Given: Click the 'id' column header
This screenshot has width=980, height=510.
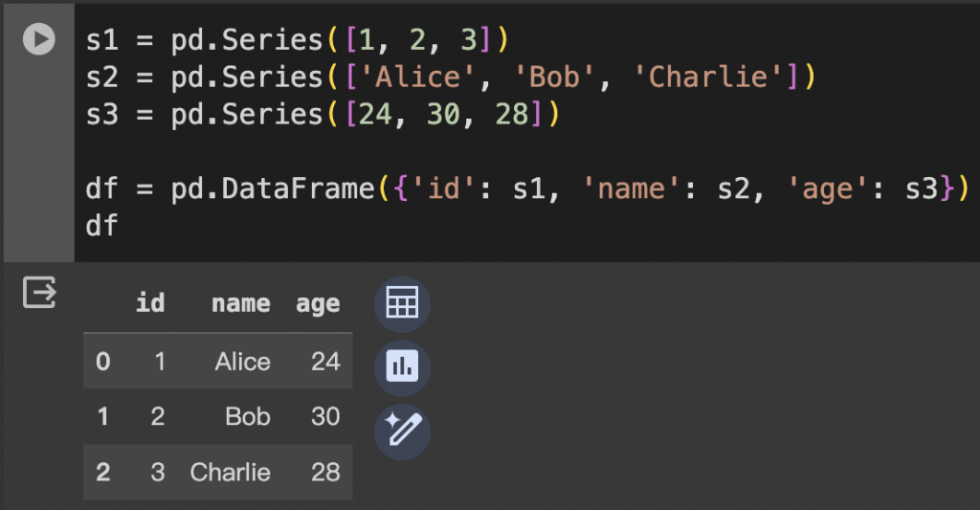Looking at the screenshot, I should tap(150, 304).
